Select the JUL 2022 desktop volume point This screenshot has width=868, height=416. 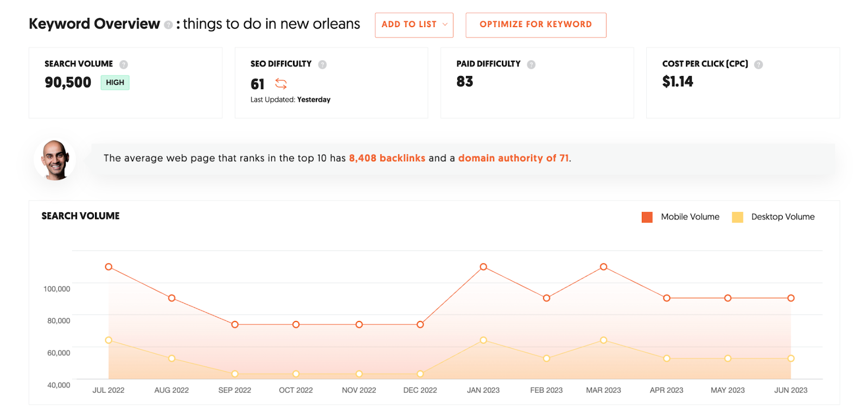(108, 340)
